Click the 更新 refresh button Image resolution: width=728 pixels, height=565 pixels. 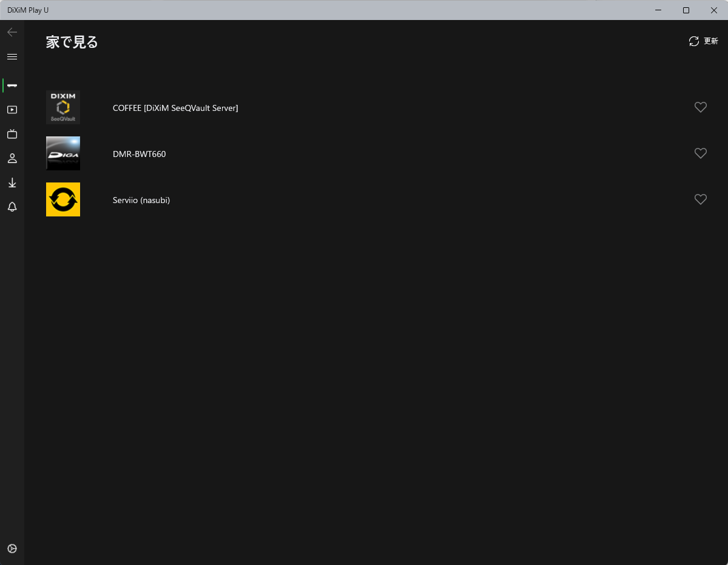[x=703, y=41]
